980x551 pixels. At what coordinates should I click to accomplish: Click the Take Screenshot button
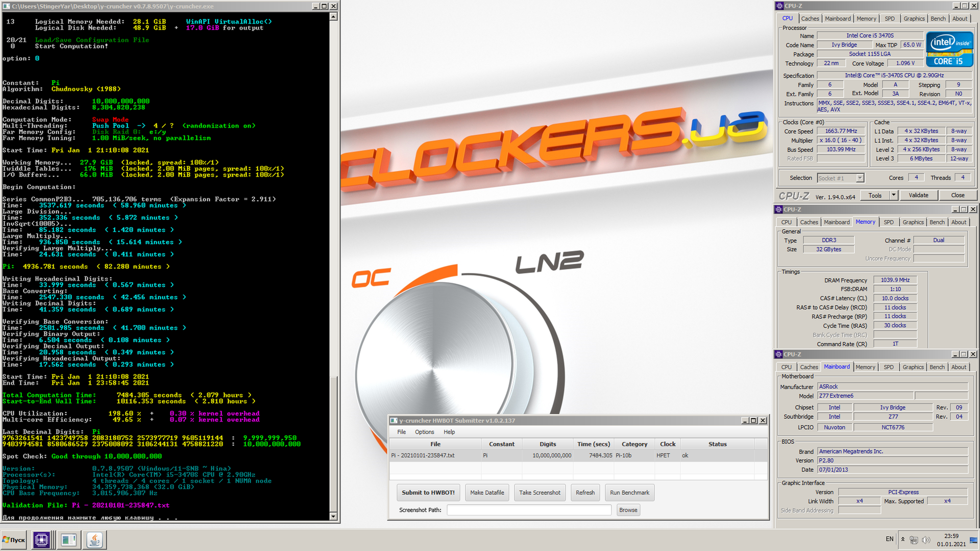540,492
